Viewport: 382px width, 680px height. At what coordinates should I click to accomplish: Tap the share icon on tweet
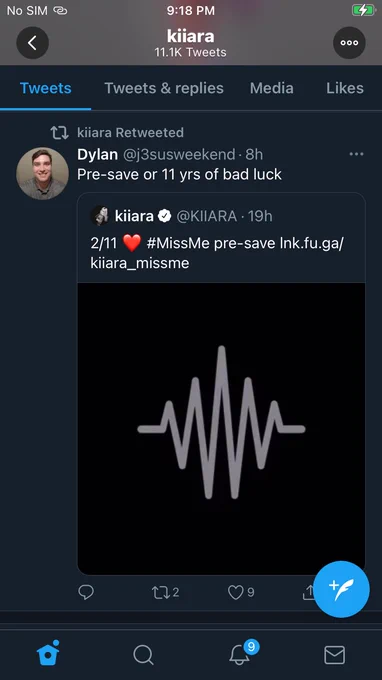tap(309, 592)
